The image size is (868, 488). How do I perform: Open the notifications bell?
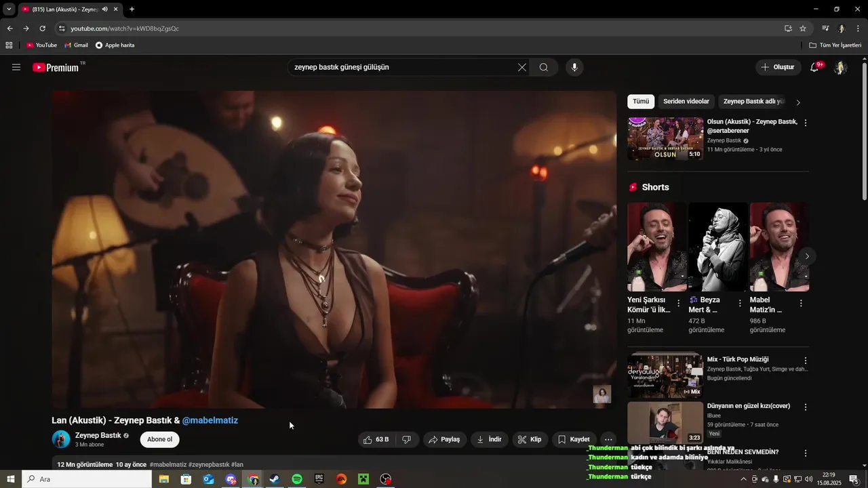[x=815, y=67]
